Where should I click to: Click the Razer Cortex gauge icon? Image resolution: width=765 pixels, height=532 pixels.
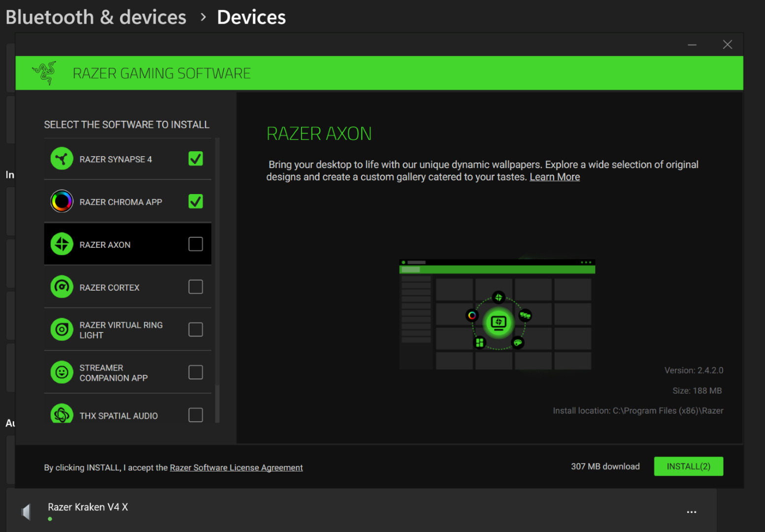[62, 287]
